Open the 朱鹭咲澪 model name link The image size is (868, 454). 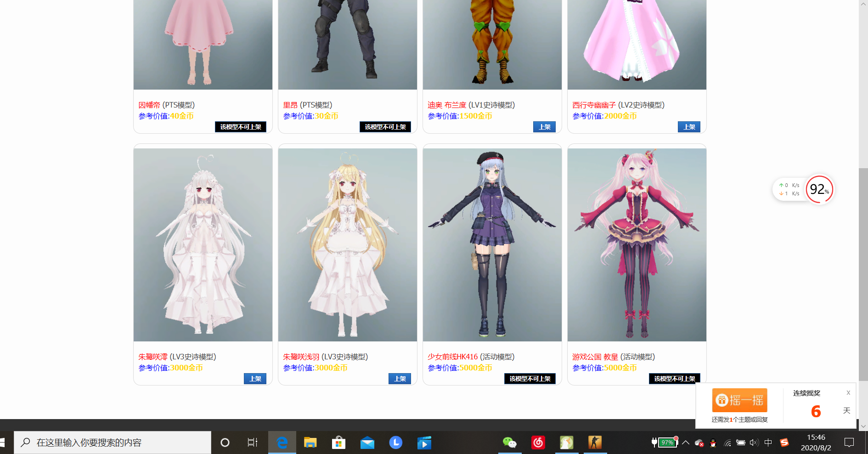pyautogui.click(x=152, y=356)
